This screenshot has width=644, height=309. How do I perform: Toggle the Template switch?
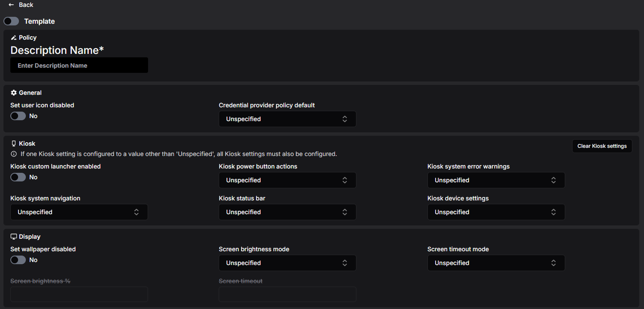11,21
